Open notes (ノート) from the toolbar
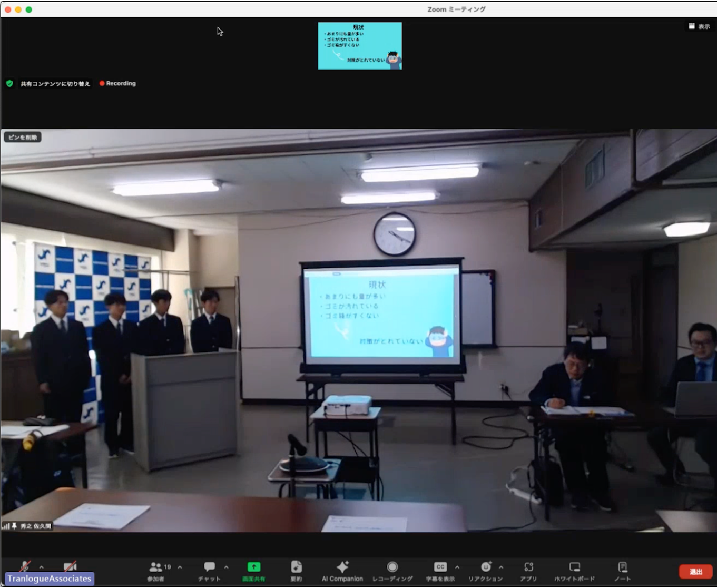Screen dimensions: 717x588 tap(622, 571)
